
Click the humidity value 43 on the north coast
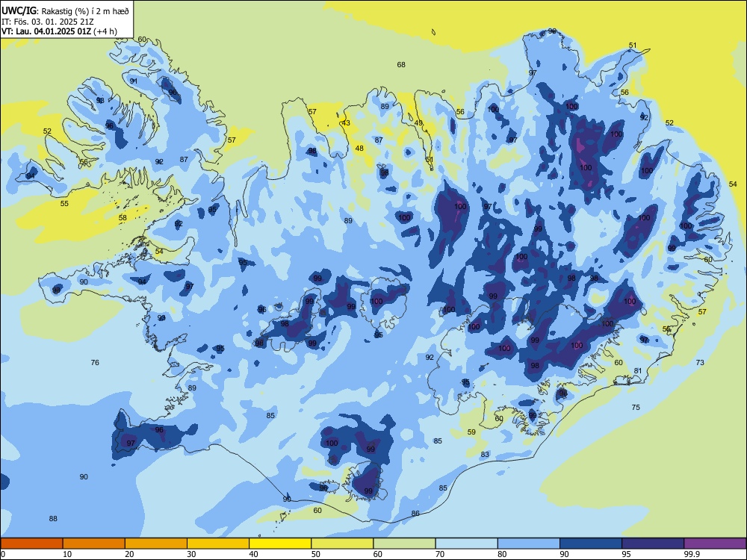pos(346,123)
